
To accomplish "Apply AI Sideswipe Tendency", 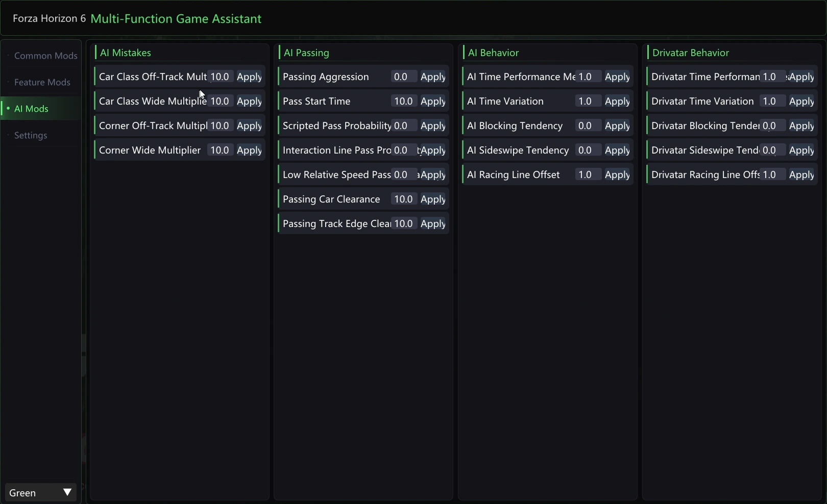I will point(617,150).
